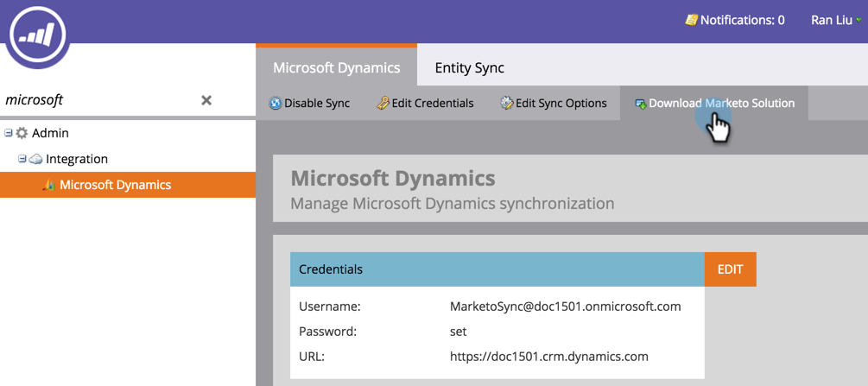
Task: Click the Microsoft Dynamics tree item icon
Action: [48, 185]
